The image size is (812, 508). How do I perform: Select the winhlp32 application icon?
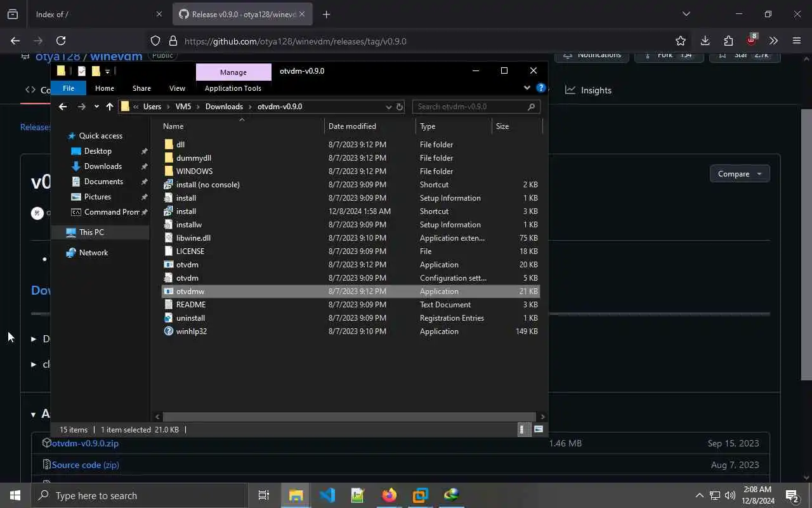[168, 331]
